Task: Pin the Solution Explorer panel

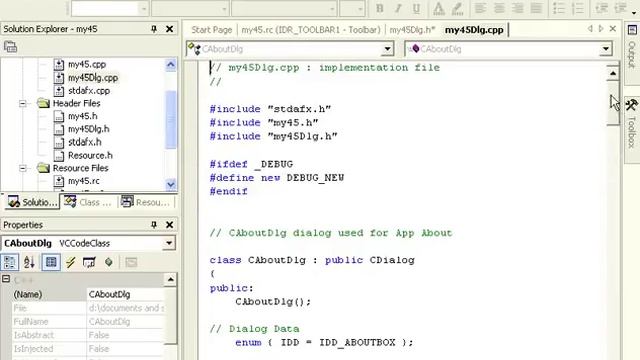Action: pos(154,29)
